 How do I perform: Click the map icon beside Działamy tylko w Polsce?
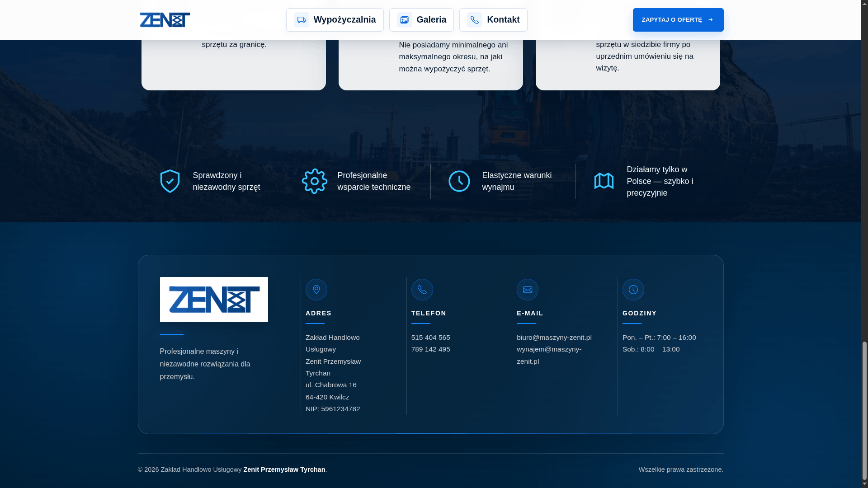click(x=604, y=181)
